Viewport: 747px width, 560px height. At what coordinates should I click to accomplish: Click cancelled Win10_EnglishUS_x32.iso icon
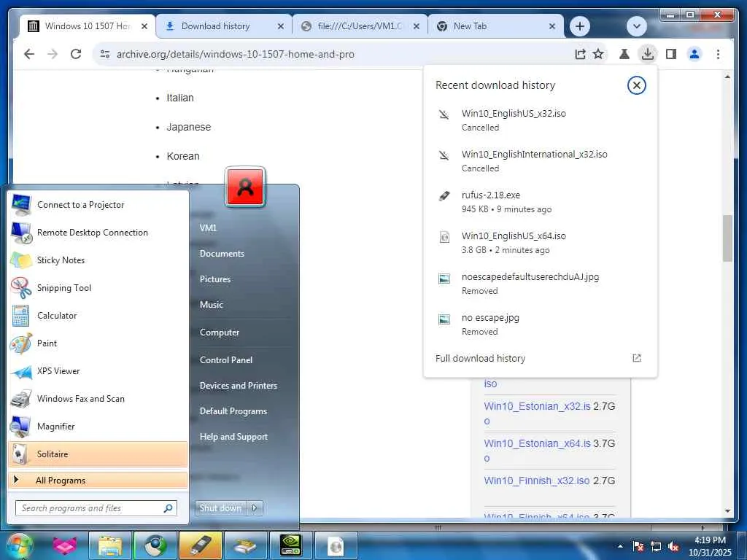point(444,114)
